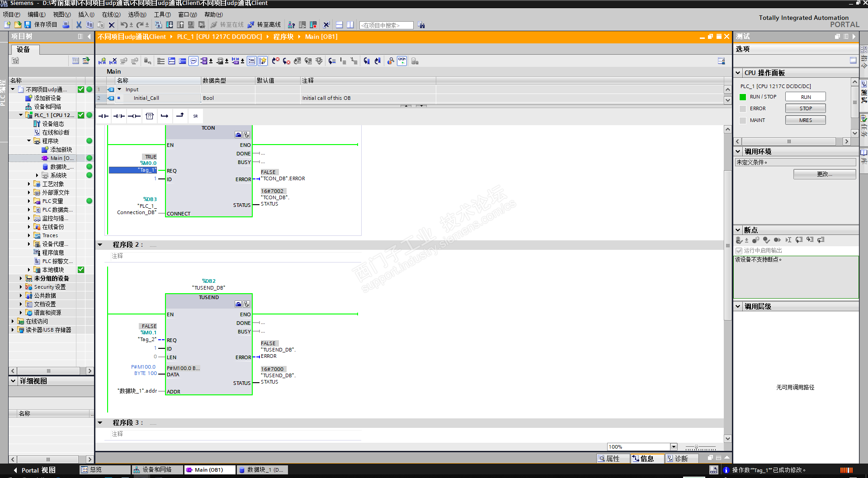868x478 pixels.
Task: Click the Undo arrow icon
Action: click(x=123, y=25)
